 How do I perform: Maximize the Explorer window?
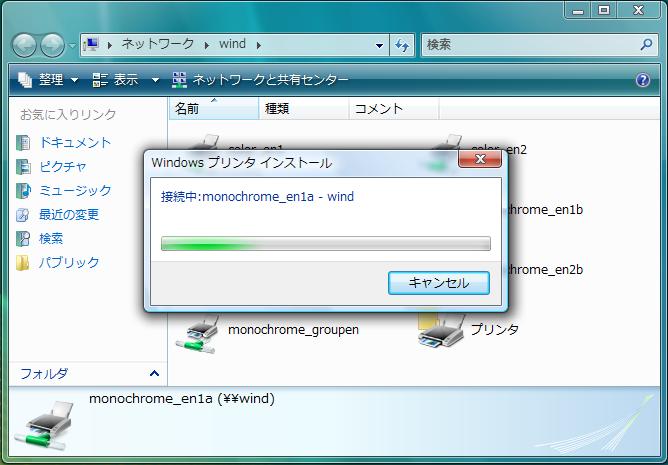tap(604, 10)
